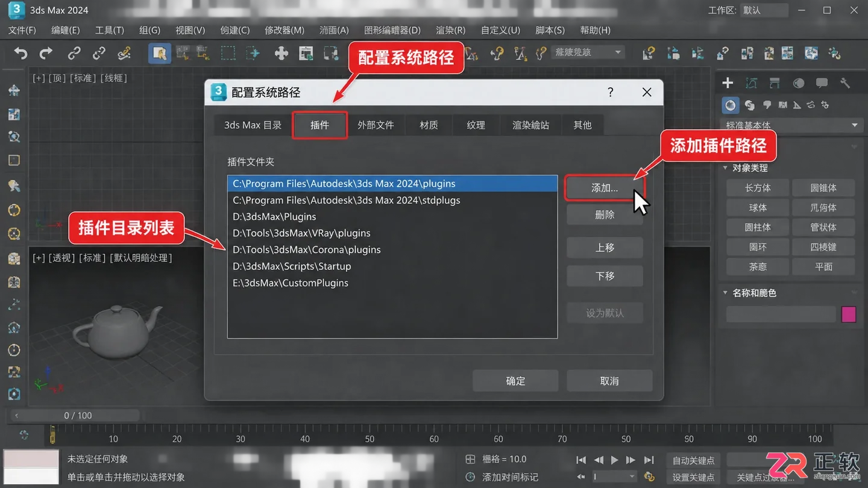This screenshot has height=488, width=868.
Task: Click the magenta object color swatch
Action: point(849,314)
